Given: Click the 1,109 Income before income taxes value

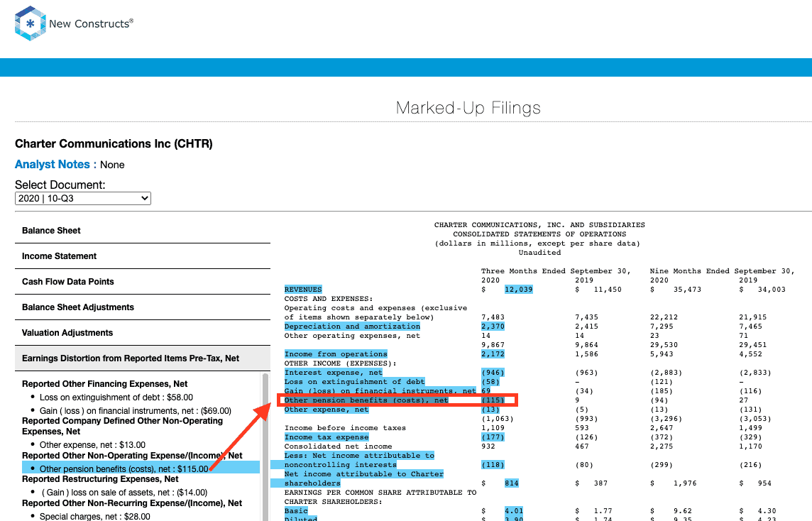Looking at the screenshot, I should point(493,428).
